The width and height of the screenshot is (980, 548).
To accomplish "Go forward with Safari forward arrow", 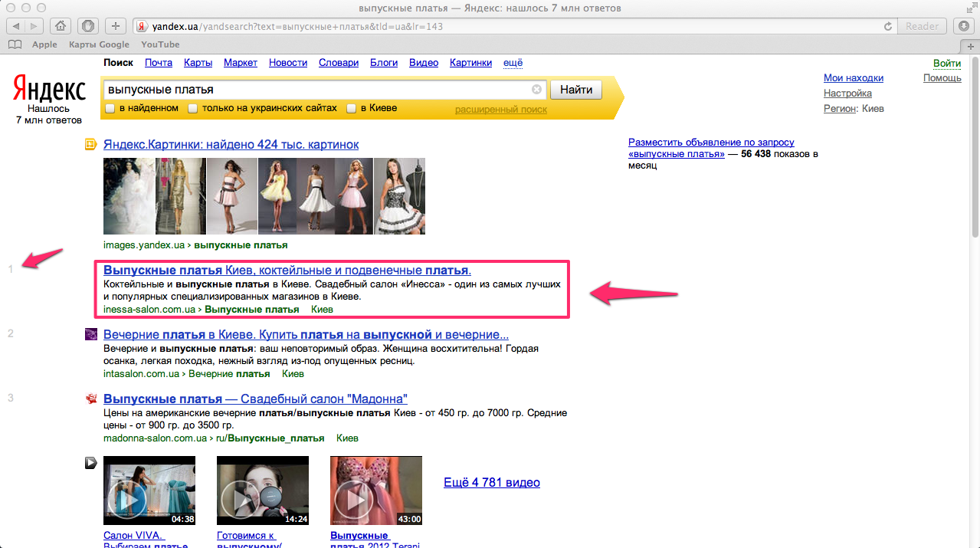I will (35, 26).
